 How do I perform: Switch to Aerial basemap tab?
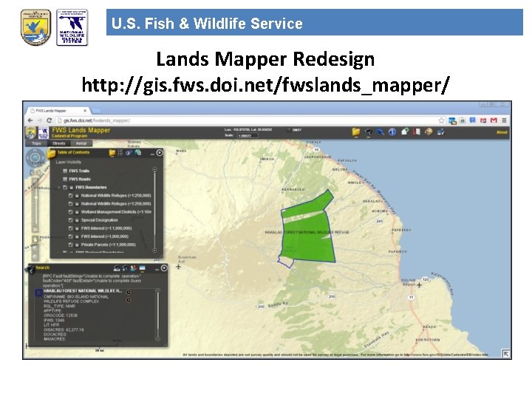click(81, 143)
